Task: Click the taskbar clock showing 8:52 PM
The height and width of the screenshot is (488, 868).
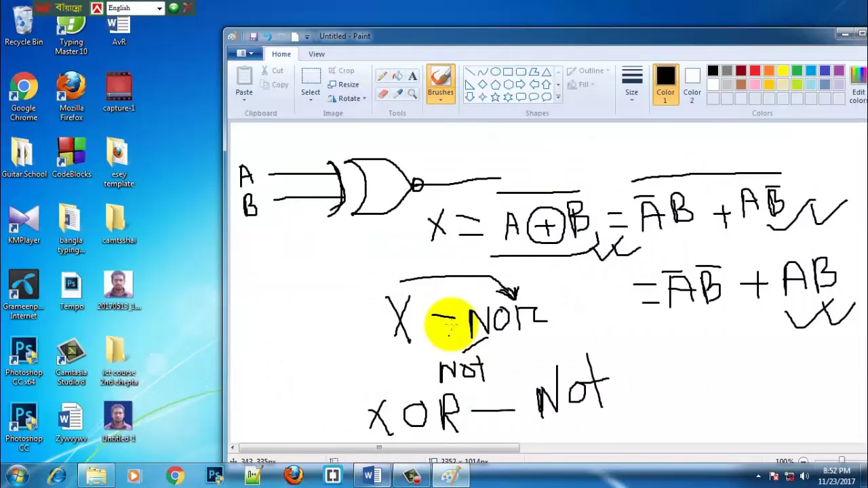Action: pyautogui.click(x=836, y=476)
